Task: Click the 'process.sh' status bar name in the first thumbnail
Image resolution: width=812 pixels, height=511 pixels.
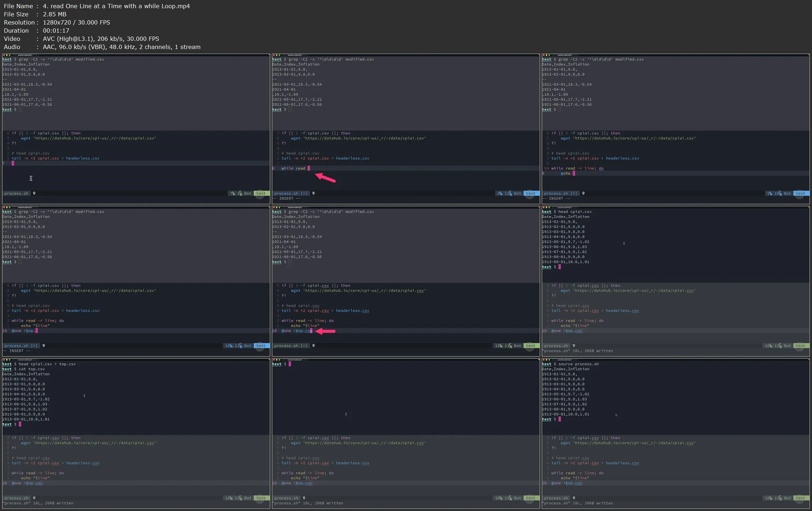Action: (x=16, y=194)
